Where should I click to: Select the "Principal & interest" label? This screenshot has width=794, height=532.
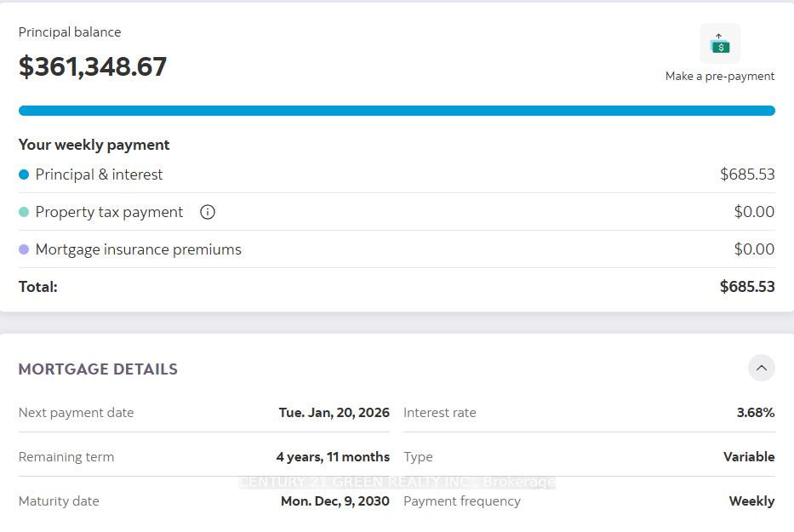click(x=99, y=174)
